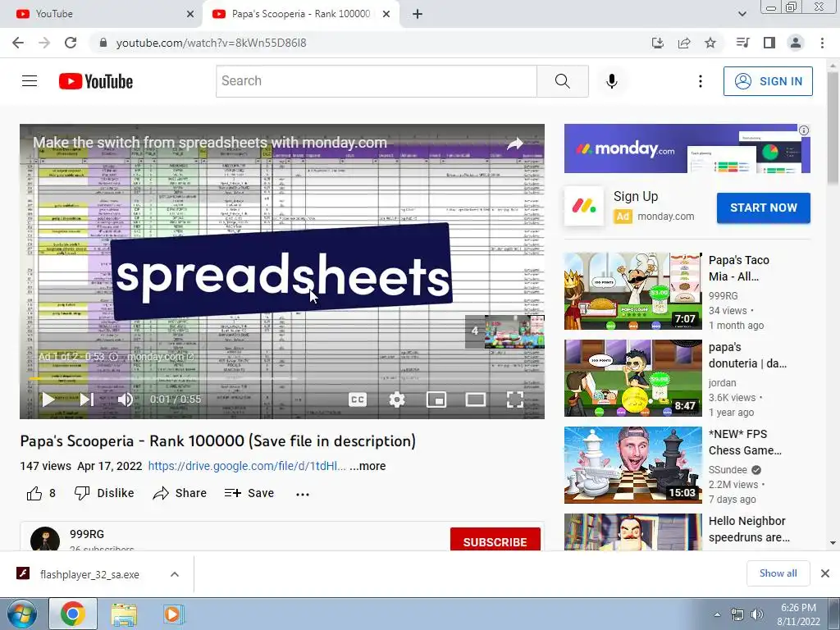Viewport: 840px width, 630px height.
Task: Share the Papa's Scooperia video
Action: point(180,493)
